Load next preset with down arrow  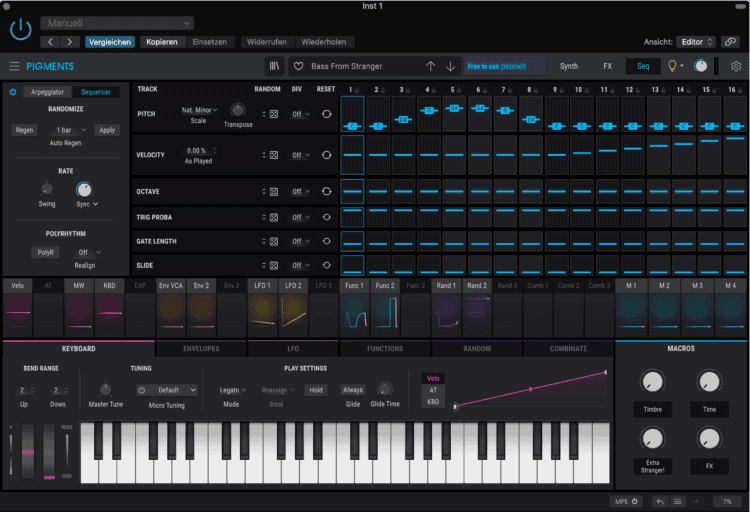(450, 66)
